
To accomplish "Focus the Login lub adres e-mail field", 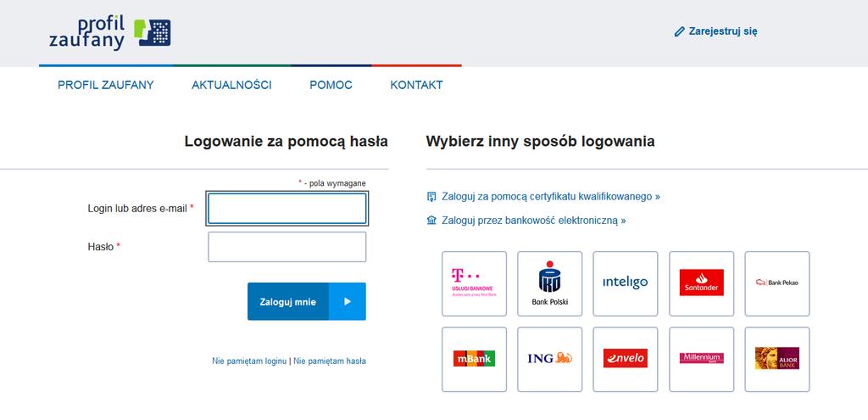I will pos(287,209).
